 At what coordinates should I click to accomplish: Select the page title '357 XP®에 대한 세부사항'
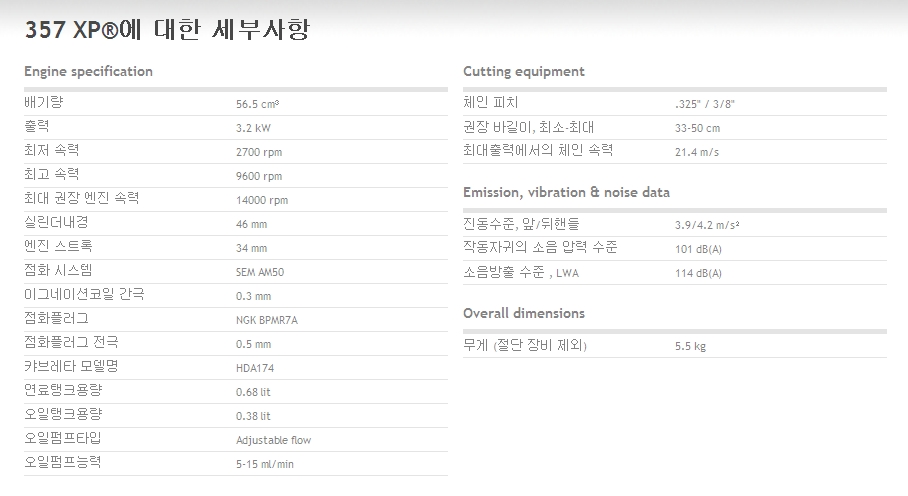click(x=167, y=29)
